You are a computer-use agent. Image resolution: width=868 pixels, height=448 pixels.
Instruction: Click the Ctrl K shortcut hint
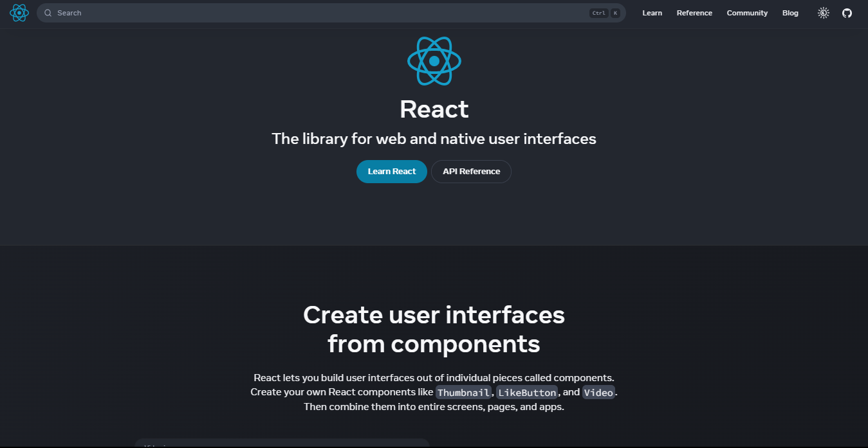click(x=605, y=13)
